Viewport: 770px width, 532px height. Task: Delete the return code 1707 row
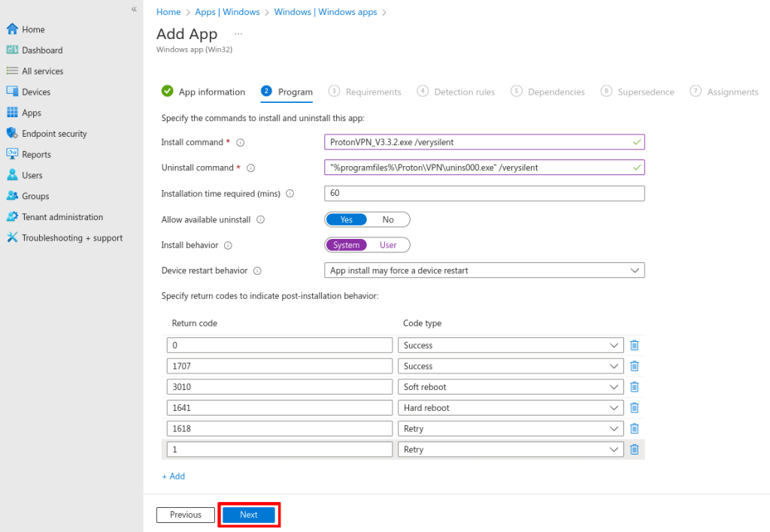pyautogui.click(x=635, y=366)
